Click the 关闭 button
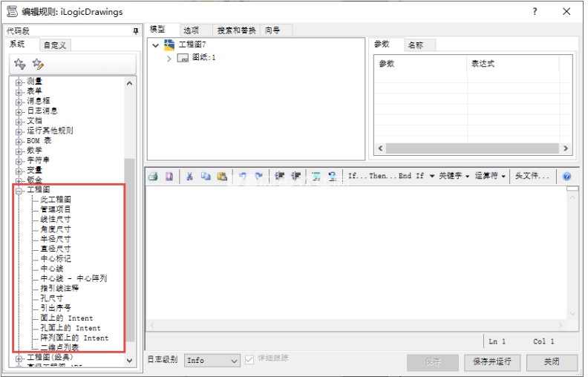 pyautogui.click(x=551, y=362)
